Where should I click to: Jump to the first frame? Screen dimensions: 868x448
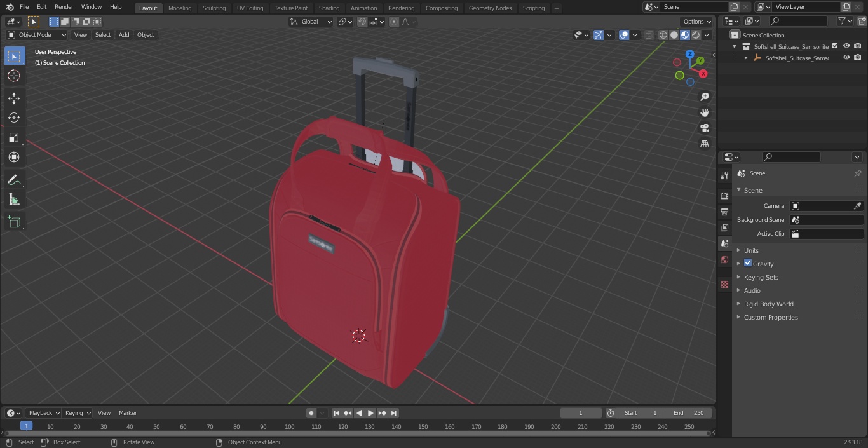[x=337, y=413]
